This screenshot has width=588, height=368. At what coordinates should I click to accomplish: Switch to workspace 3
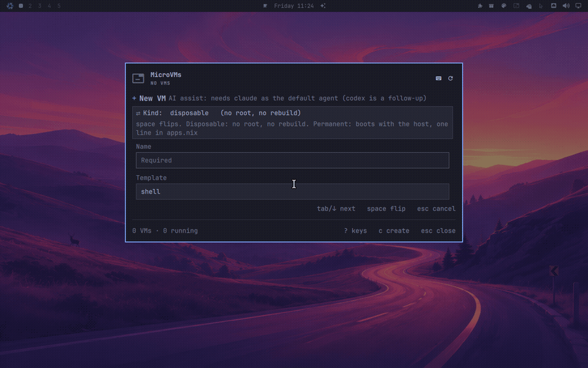coord(40,6)
